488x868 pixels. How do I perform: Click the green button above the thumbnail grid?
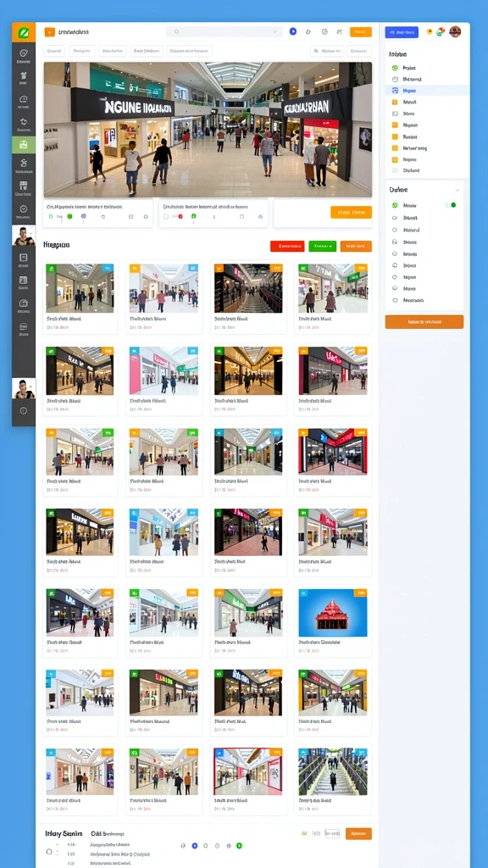point(322,247)
